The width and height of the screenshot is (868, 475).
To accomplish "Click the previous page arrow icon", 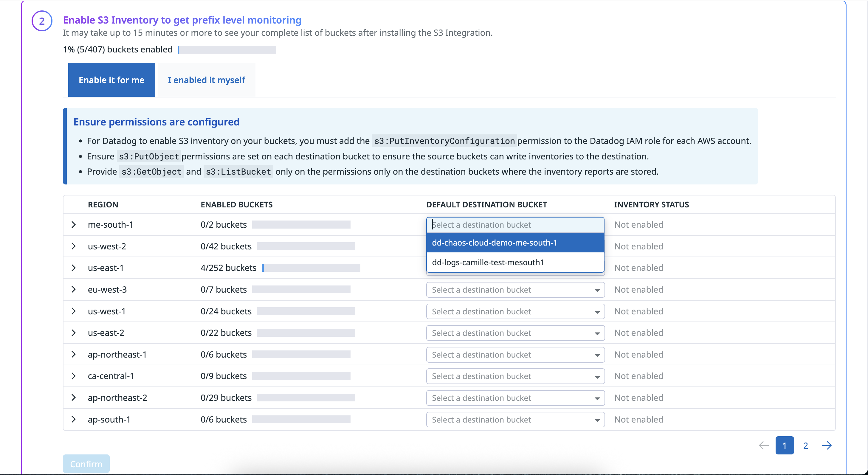I will 764,445.
